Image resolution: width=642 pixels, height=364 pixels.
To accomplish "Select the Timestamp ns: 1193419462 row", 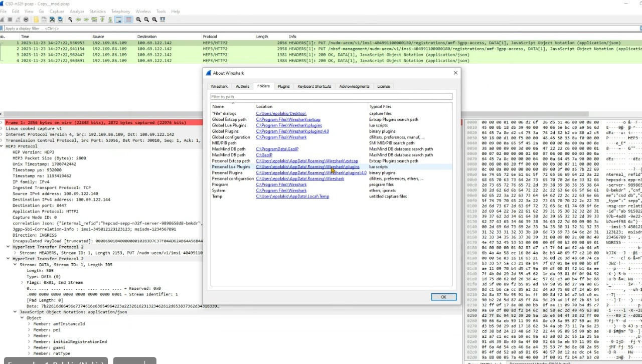I will pos(42,176).
